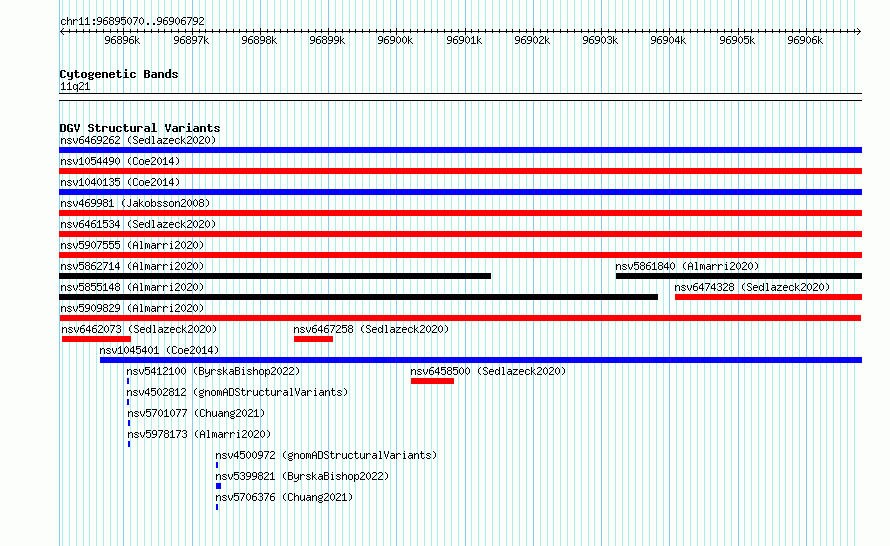
Task: Click nsv5701077 (Chuang2021) label
Action: coord(196,413)
